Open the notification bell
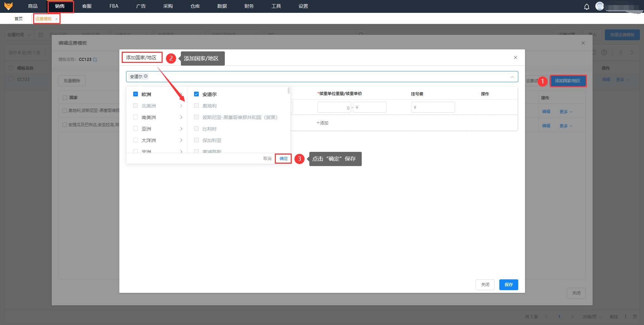This screenshot has height=325, width=644. pyautogui.click(x=587, y=6)
